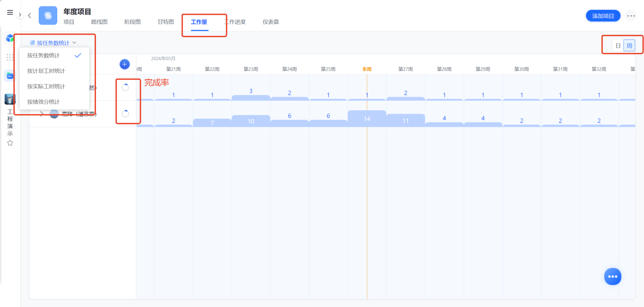Click the workload bar showing 7
The height and width of the screenshot is (307, 644).
pos(212,123)
